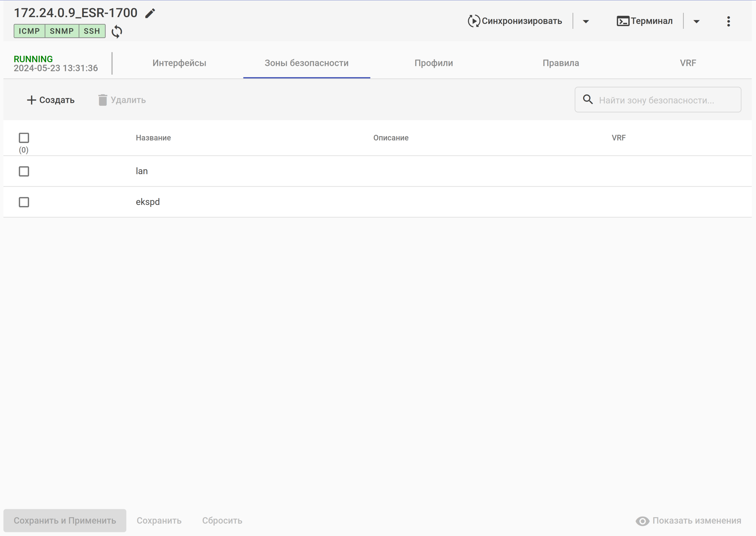Click the pencil icon to rename the device
The image size is (756, 536).
click(150, 13)
